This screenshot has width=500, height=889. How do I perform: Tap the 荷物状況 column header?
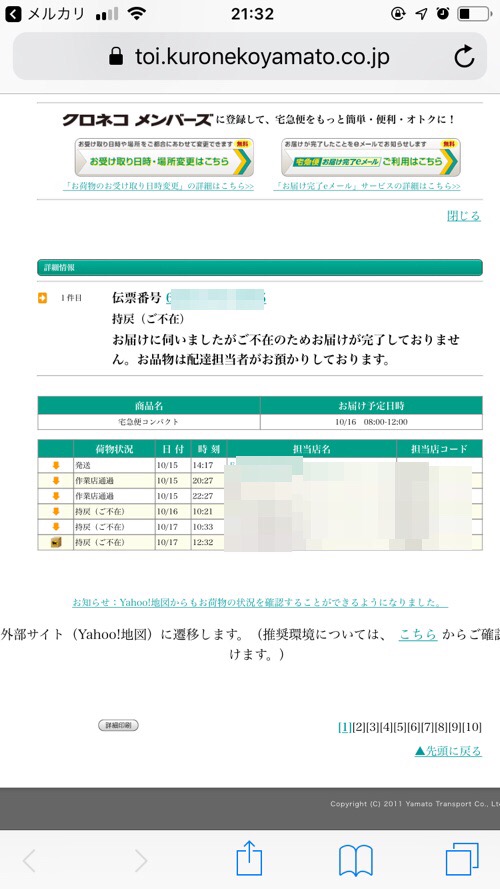point(114,449)
